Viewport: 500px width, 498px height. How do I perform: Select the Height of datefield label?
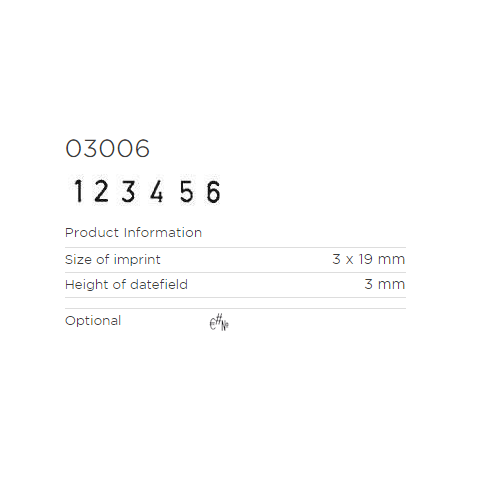[x=126, y=284]
